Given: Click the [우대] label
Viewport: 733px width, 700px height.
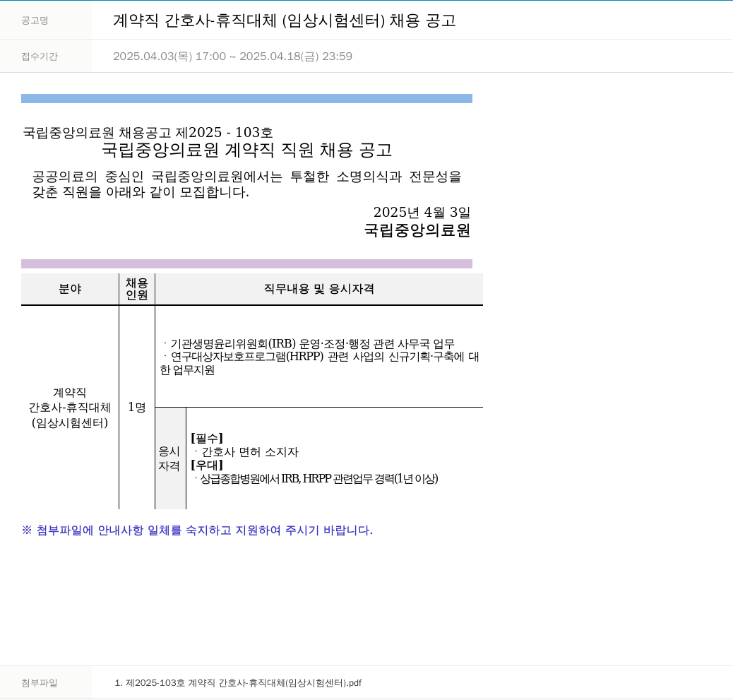Looking at the screenshot, I should coord(207,465).
